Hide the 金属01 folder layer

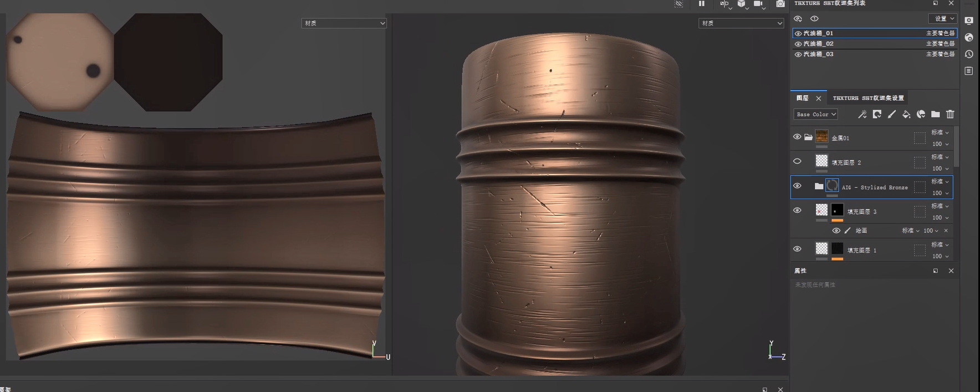coord(797,137)
